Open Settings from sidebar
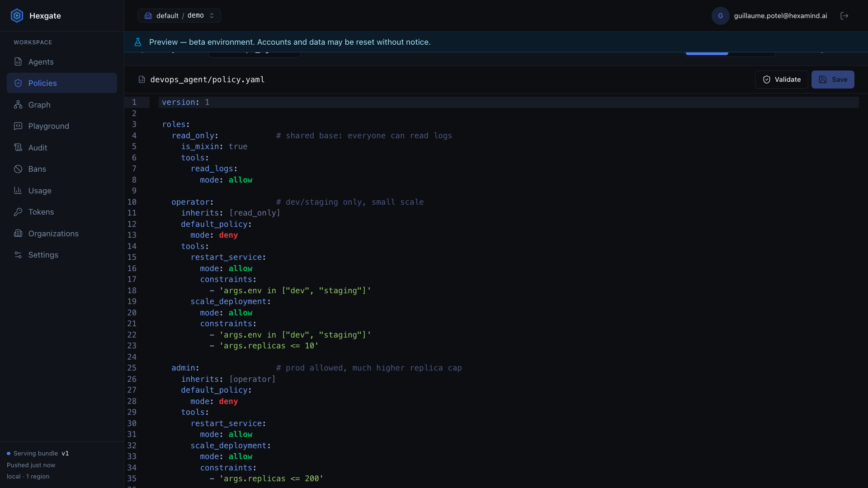Viewport: 868px width, 488px height. 62,255
